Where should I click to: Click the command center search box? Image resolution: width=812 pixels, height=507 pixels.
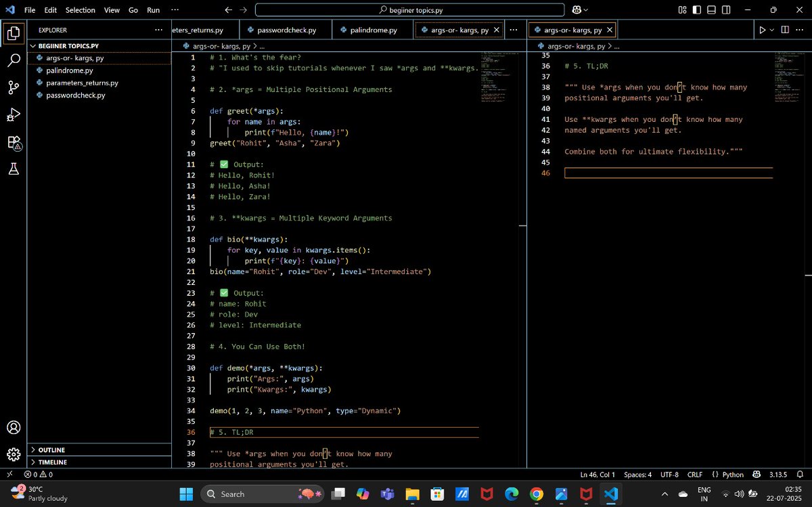pyautogui.click(x=409, y=10)
